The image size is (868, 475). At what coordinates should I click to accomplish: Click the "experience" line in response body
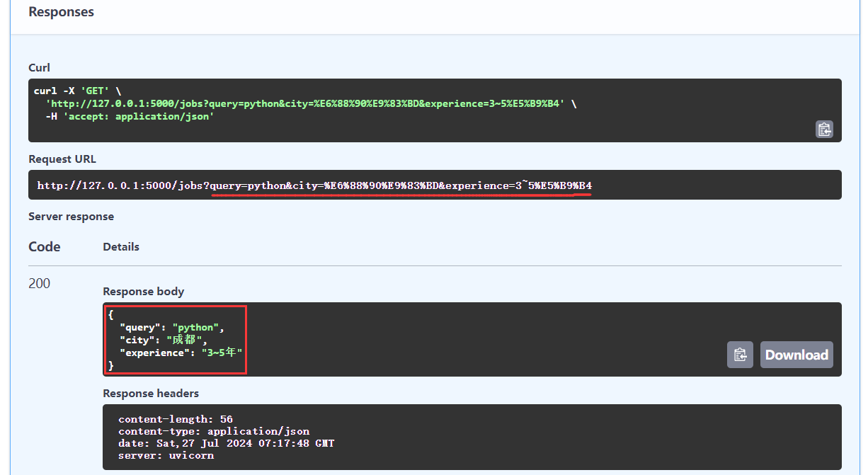[185, 353]
